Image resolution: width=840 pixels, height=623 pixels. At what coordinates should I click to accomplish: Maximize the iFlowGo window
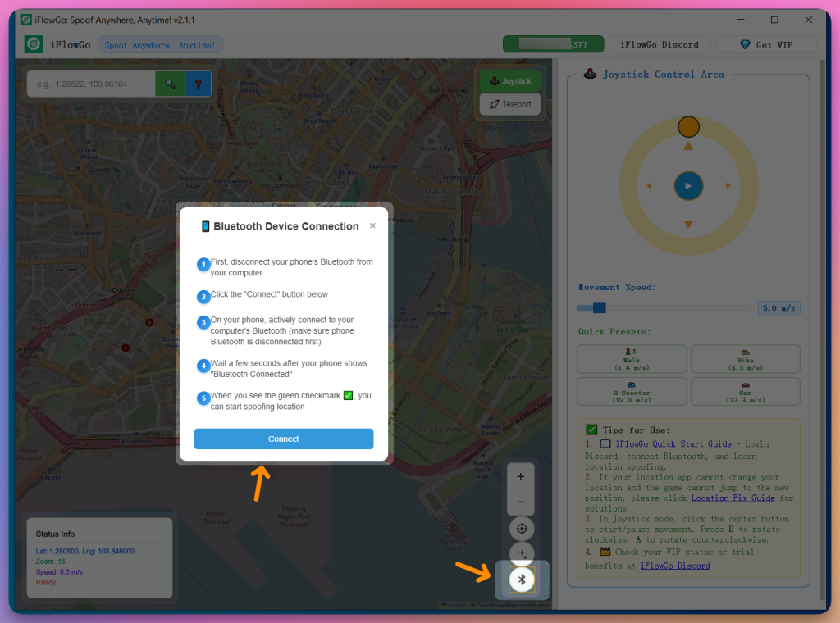pyautogui.click(x=774, y=20)
